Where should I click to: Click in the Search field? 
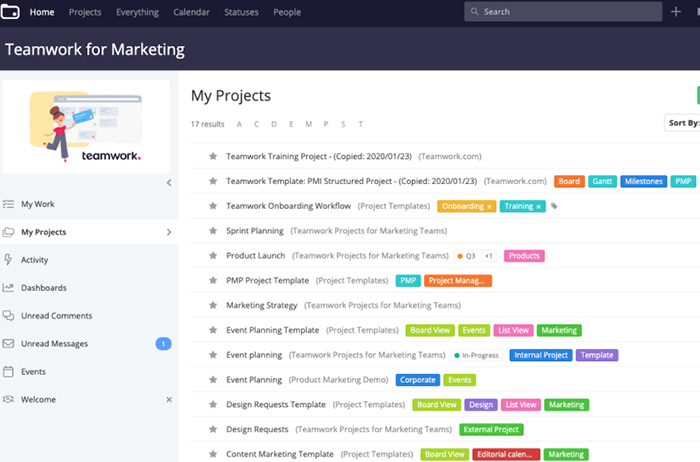[563, 12]
